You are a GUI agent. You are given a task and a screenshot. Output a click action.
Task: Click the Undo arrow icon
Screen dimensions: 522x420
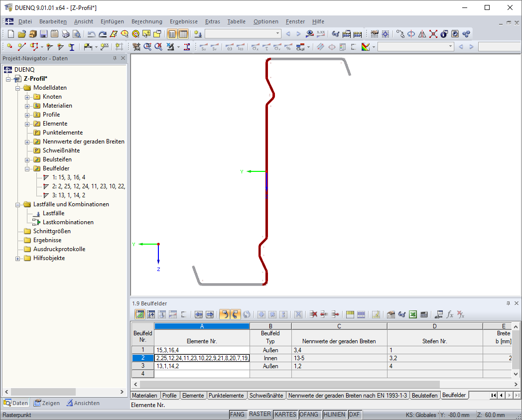tap(91, 34)
